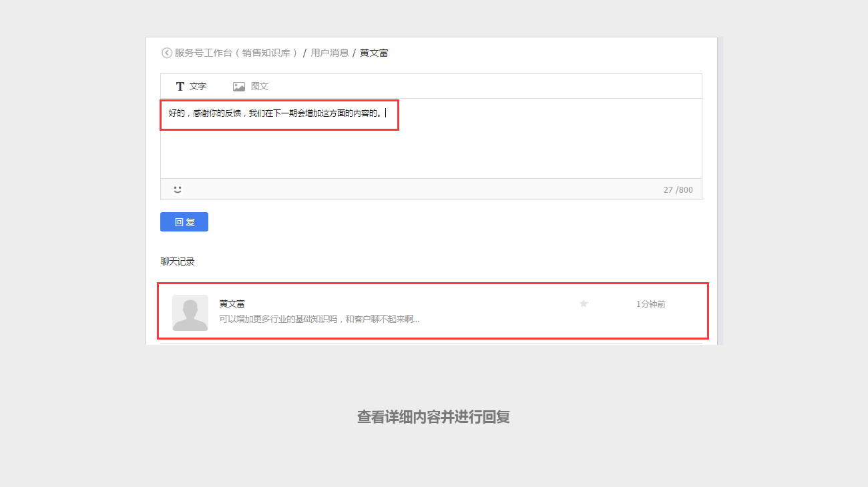The width and height of the screenshot is (868, 487).
Task: Switch to the 文字 tab label
Action: coord(198,87)
